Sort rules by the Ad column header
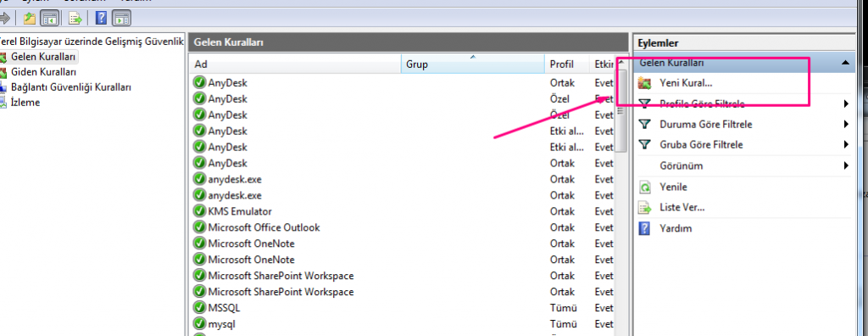868x336 pixels. (294, 64)
